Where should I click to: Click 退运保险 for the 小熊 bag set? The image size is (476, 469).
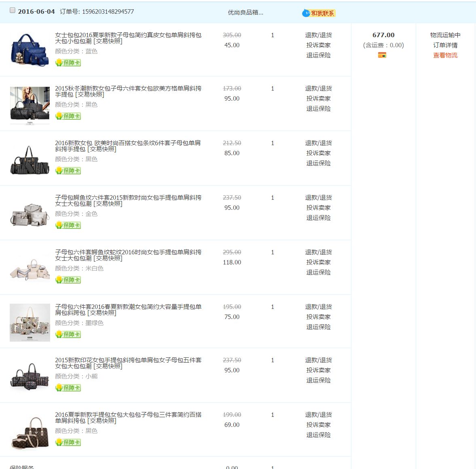[318, 381]
